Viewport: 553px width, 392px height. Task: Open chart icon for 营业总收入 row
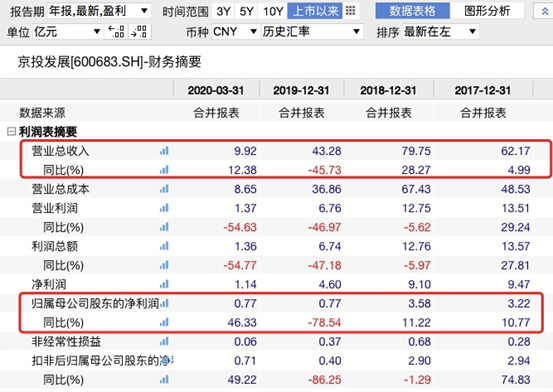[164, 151]
